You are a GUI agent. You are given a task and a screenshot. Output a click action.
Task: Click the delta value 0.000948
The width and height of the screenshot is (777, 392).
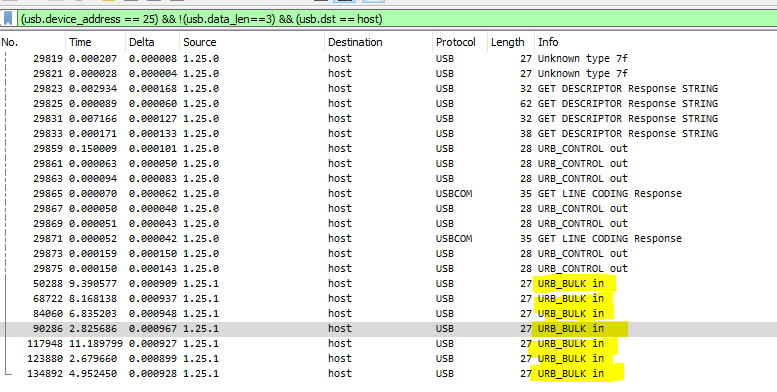pyautogui.click(x=153, y=313)
